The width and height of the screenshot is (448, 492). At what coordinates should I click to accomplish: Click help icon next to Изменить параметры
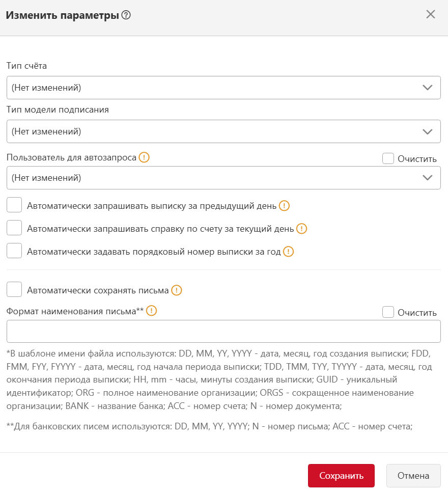tap(126, 15)
